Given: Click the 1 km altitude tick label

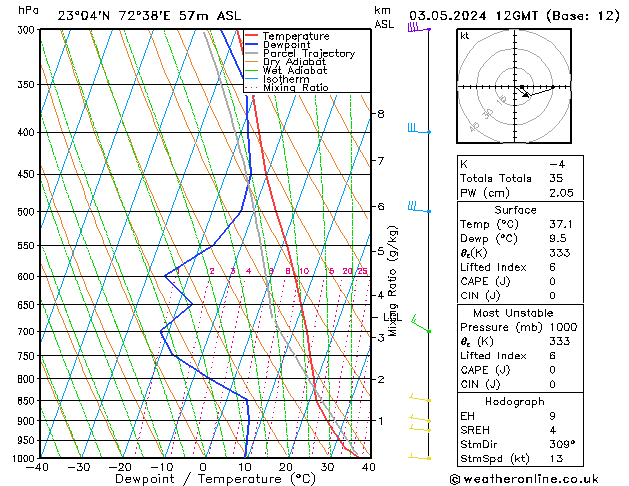Looking at the screenshot, I should [x=381, y=421].
